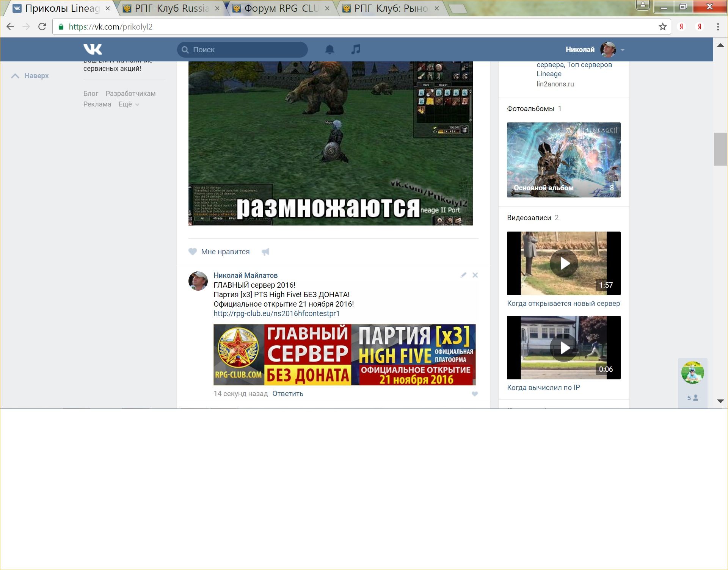Bookmark page with star icon
Screen dimensions: 728x570
pos(662,27)
